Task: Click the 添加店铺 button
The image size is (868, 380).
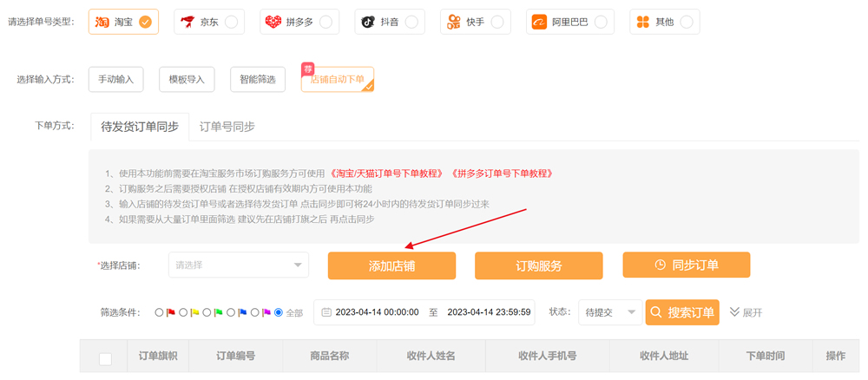Action: pyautogui.click(x=391, y=265)
